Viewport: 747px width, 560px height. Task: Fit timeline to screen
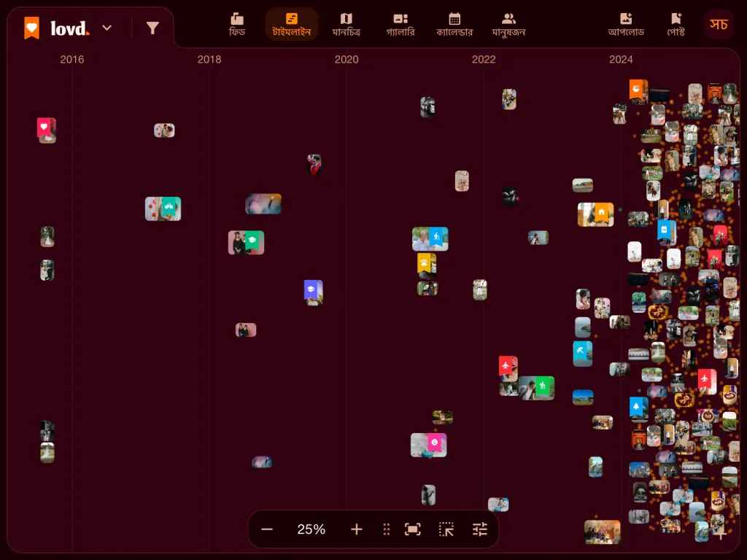click(x=413, y=529)
